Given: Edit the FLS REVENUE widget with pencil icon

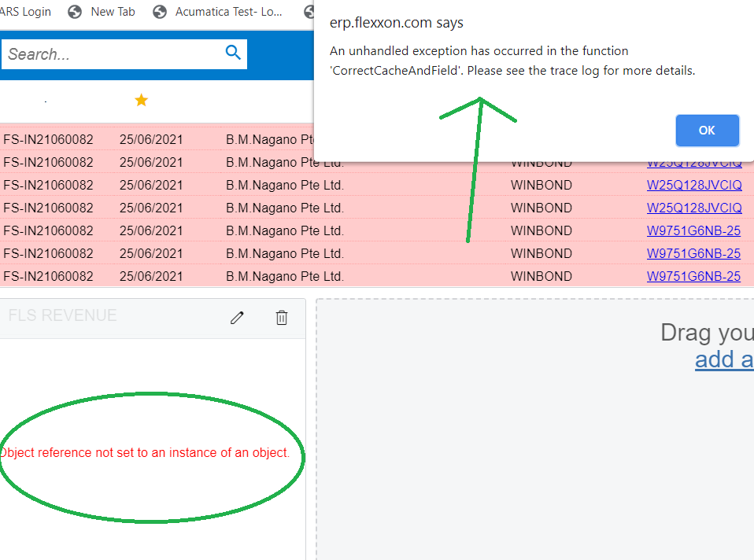Looking at the screenshot, I should 237,318.
